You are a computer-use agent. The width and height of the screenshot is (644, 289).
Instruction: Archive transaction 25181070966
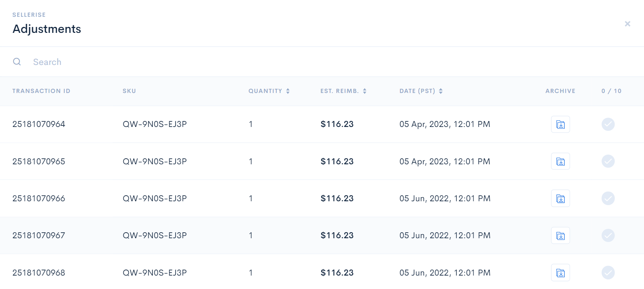[560, 198]
